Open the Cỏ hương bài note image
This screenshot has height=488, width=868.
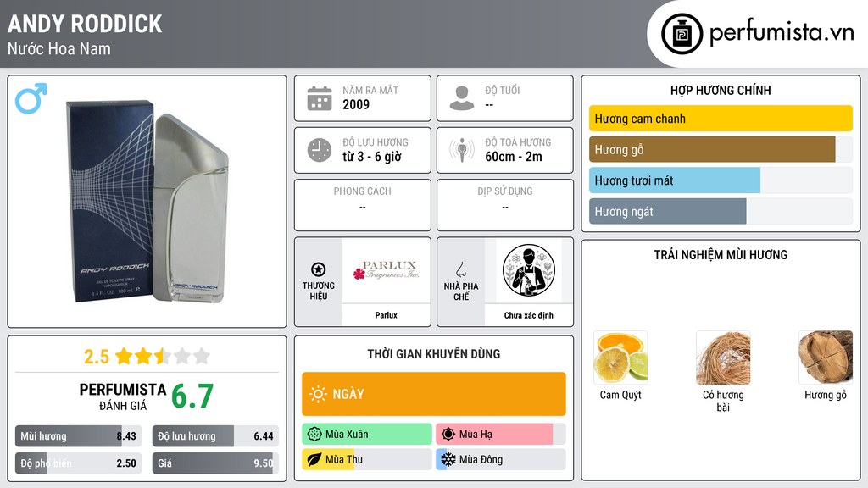pos(723,358)
